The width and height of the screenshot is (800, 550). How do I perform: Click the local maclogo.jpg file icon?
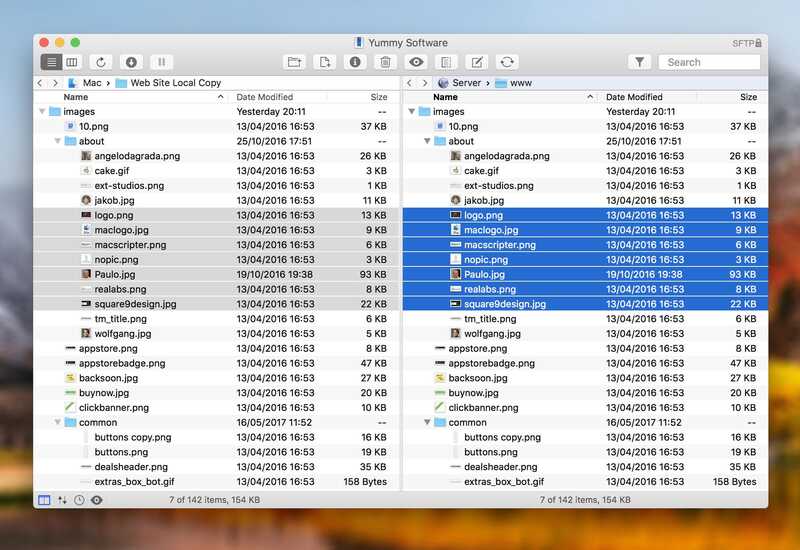[86, 230]
